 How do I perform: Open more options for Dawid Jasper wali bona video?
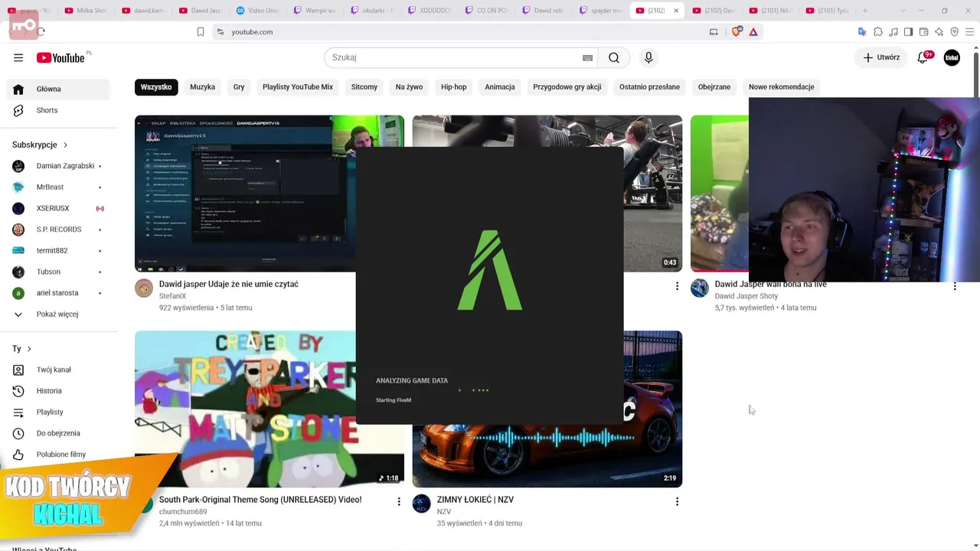pyautogui.click(x=955, y=286)
